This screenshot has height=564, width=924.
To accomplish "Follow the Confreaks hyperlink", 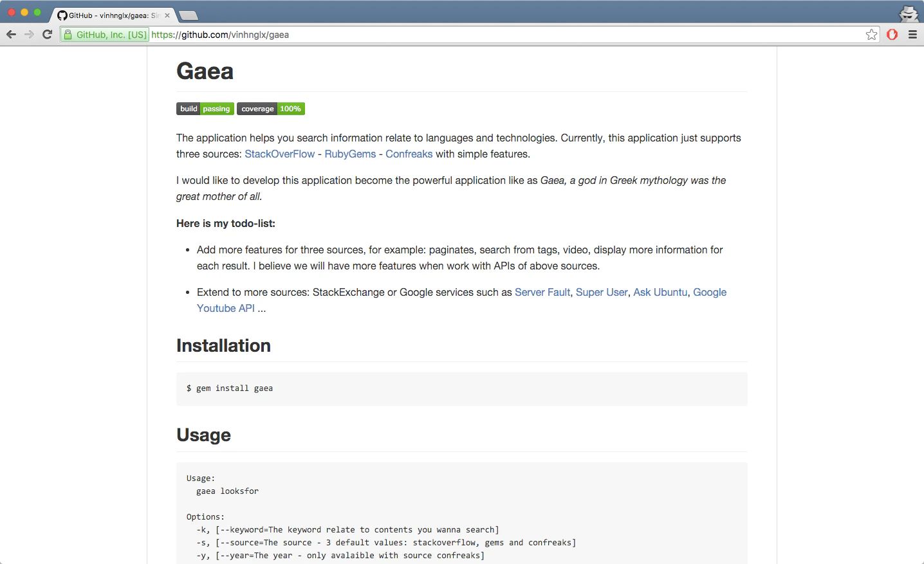I will point(409,154).
